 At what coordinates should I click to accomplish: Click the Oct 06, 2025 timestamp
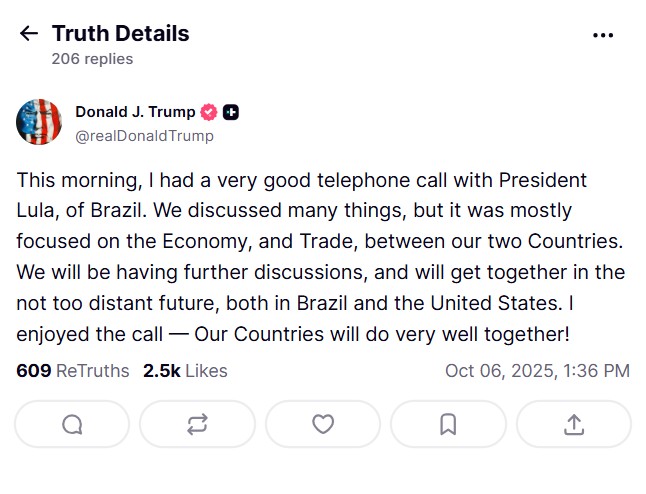coord(537,371)
